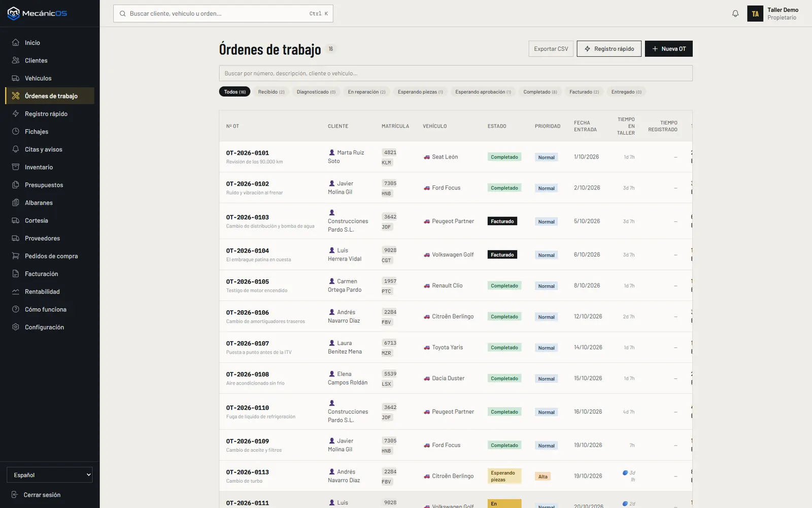Click Esperando piezas status badge in table

[504, 477]
